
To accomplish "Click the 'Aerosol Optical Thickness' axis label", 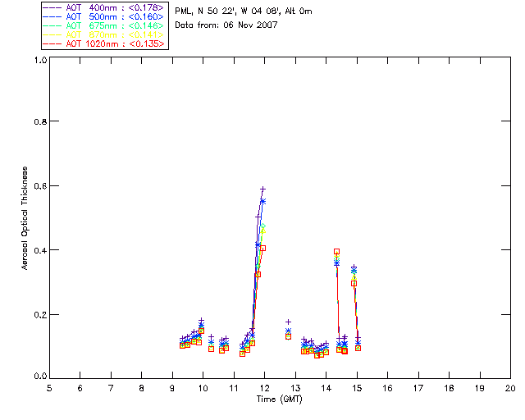I will (25, 218).
